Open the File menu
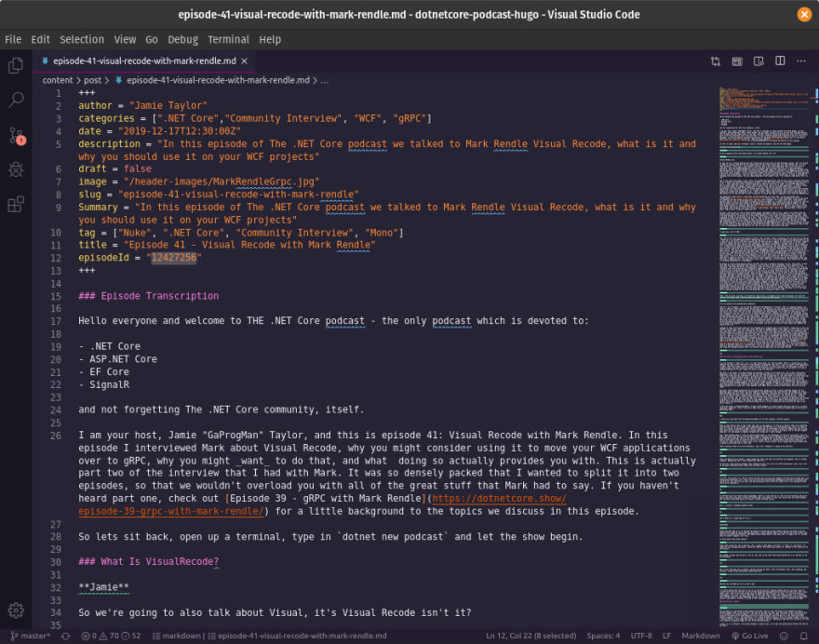 point(13,40)
